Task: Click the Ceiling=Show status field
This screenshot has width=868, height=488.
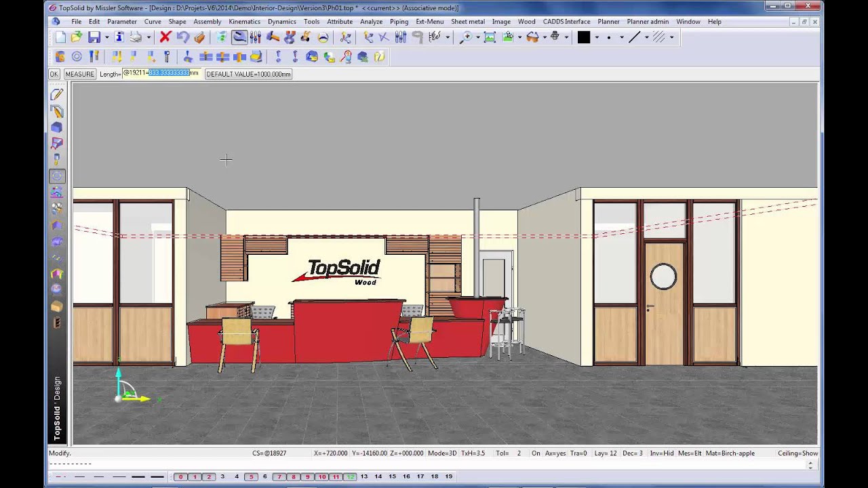Action: [797, 453]
